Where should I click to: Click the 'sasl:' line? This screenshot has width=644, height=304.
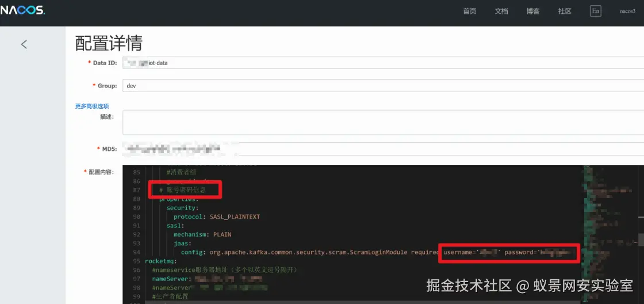175,226
